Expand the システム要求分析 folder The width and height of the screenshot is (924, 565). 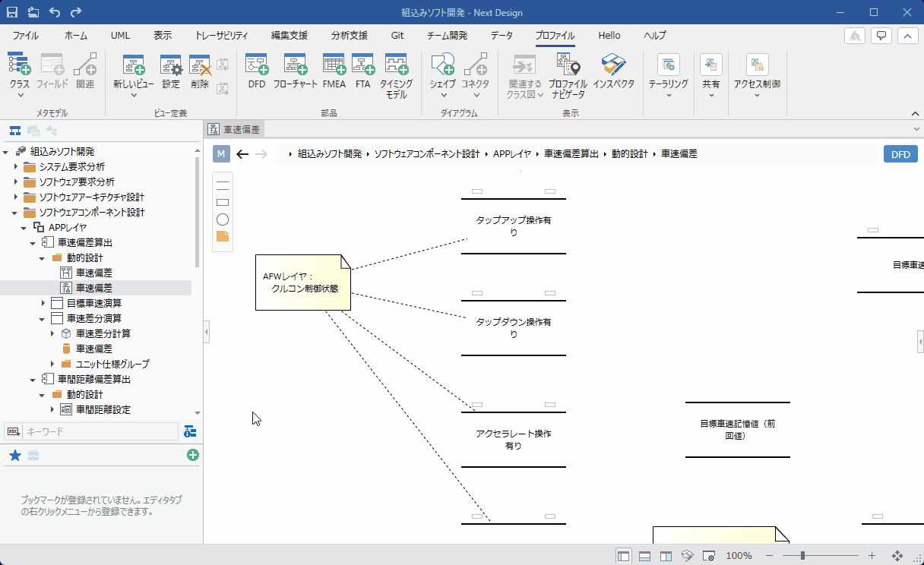[15, 167]
